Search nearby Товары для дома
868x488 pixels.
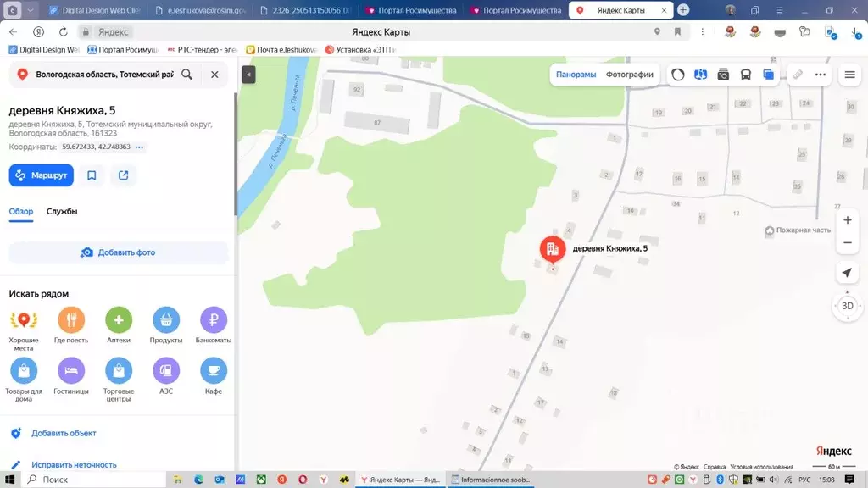click(x=24, y=380)
